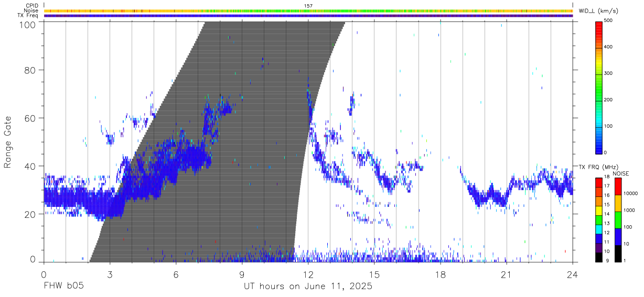
Task: Click the 14 tick in TX FRQ legend
Action: [607, 214]
